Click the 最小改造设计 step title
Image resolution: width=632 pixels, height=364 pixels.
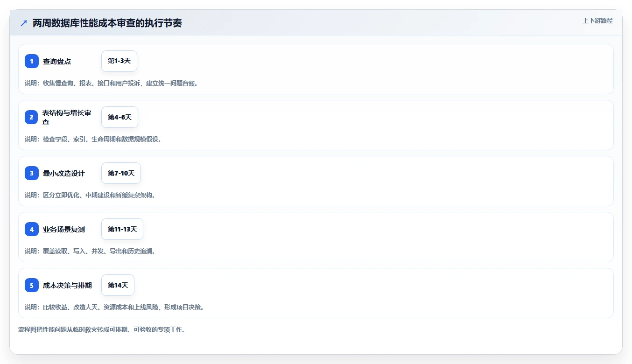pyautogui.click(x=64, y=173)
